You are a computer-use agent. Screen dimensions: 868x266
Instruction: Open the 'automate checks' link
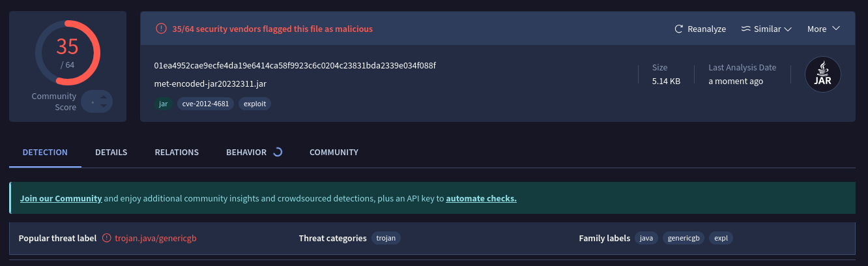[481, 198]
